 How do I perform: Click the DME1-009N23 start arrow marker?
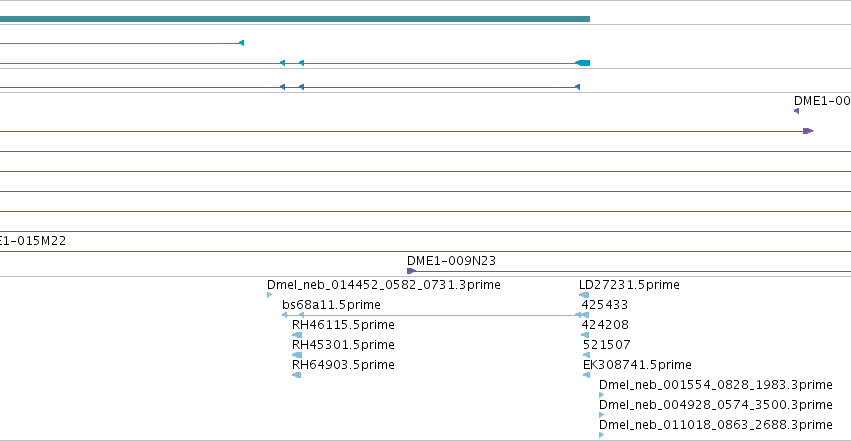(411, 271)
